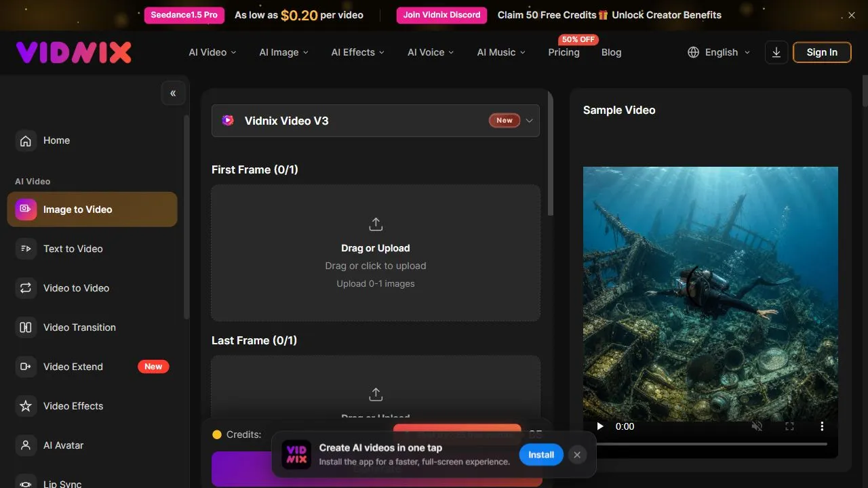Click the 'Credits:' label
The height and width of the screenshot is (488, 868).
(x=243, y=434)
